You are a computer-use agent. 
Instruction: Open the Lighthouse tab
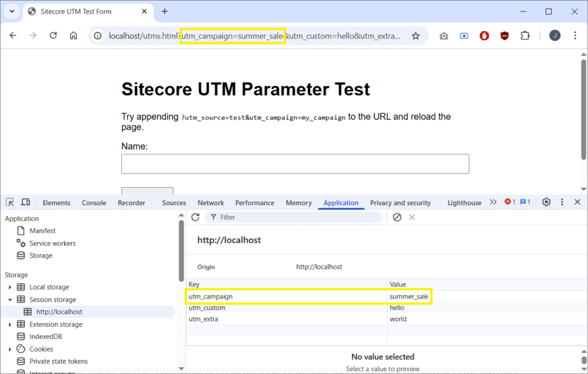tap(464, 203)
